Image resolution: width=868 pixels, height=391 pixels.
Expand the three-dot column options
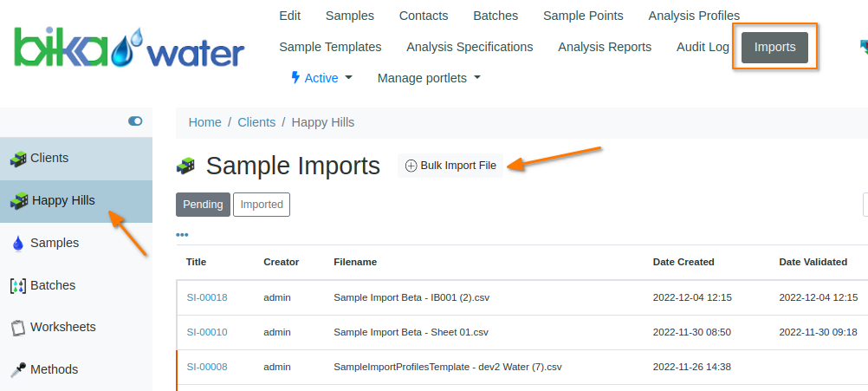tap(182, 235)
